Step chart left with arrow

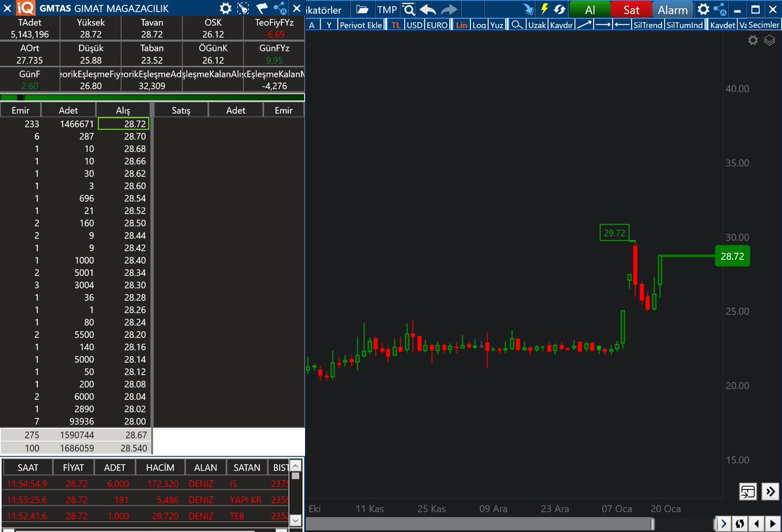click(x=756, y=524)
